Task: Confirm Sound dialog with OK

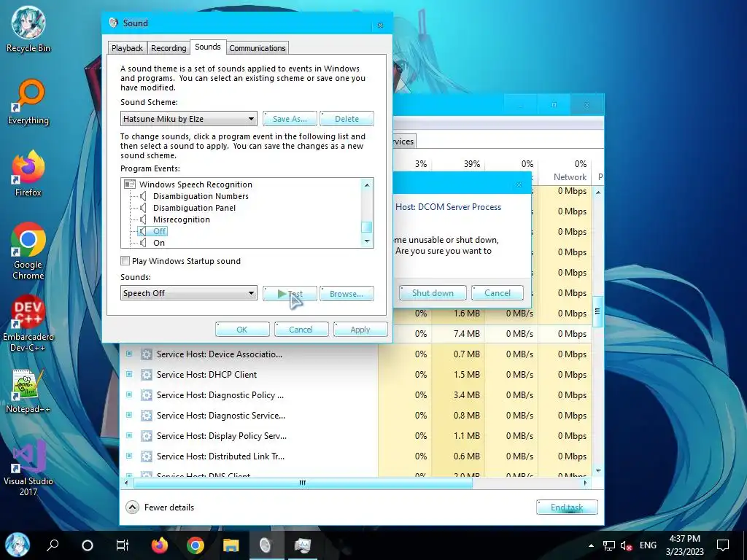Action: (242, 329)
